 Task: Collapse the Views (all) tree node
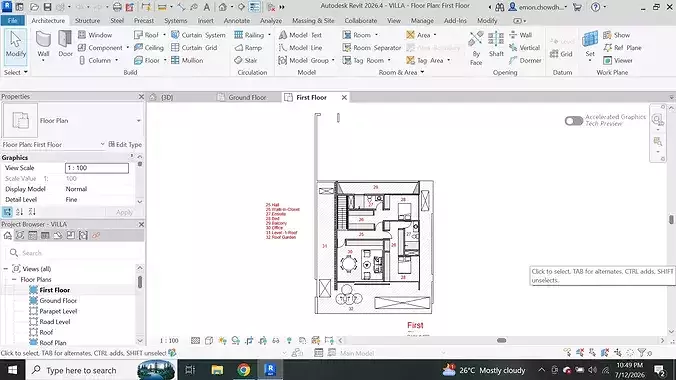(x=6, y=269)
